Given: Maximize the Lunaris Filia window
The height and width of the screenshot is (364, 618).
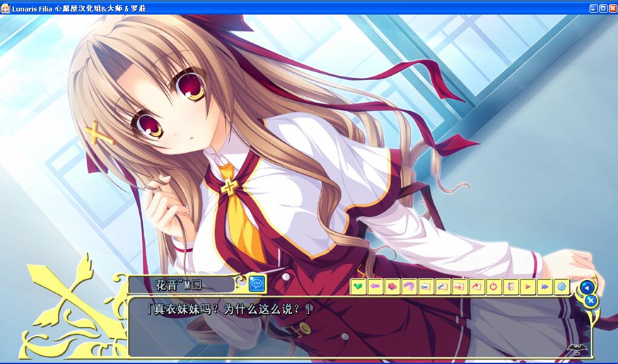Looking at the screenshot, I should (x=603, y=8).
